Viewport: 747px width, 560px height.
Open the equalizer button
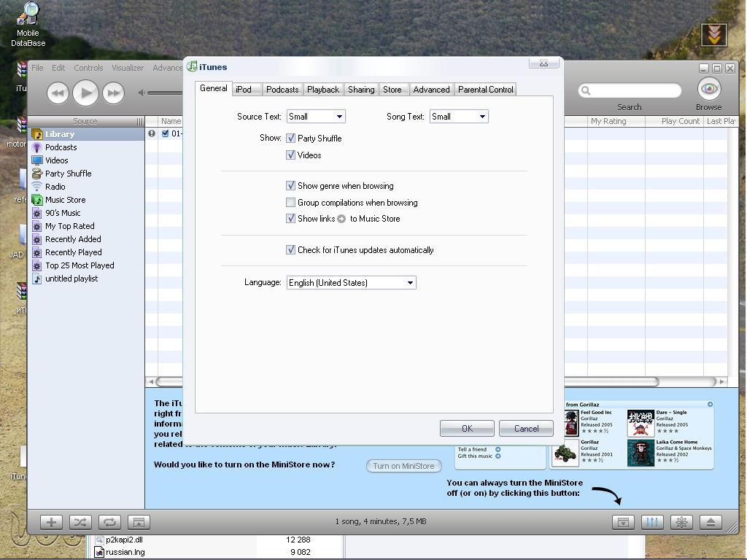click(x=652, y=522)
